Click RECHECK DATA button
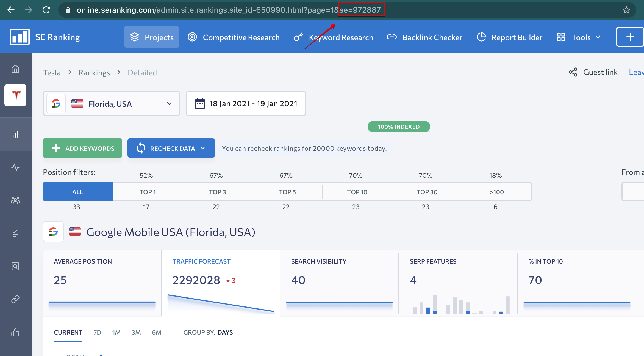Screen dimensions: 644x356 [171, 148]
